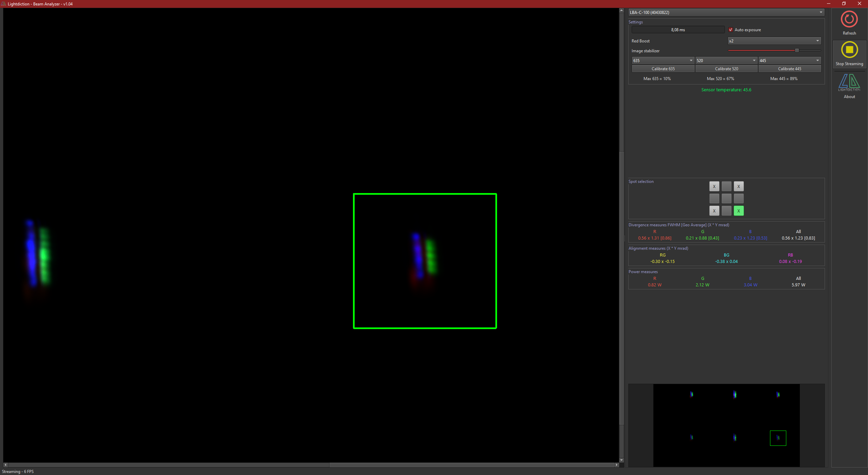
Task: Adjust the Image stabilizer slider
Action: coord(797,51)
